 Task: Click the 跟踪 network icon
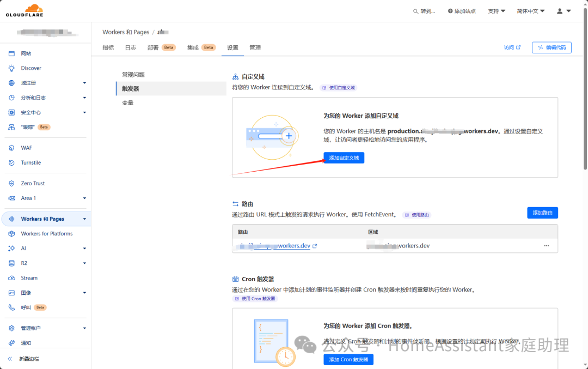click(11, 127)
